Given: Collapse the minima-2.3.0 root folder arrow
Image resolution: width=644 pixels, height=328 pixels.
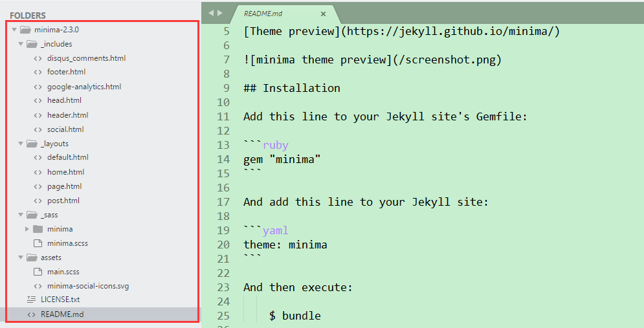Looking at the screenshot, I should (14, 30).
